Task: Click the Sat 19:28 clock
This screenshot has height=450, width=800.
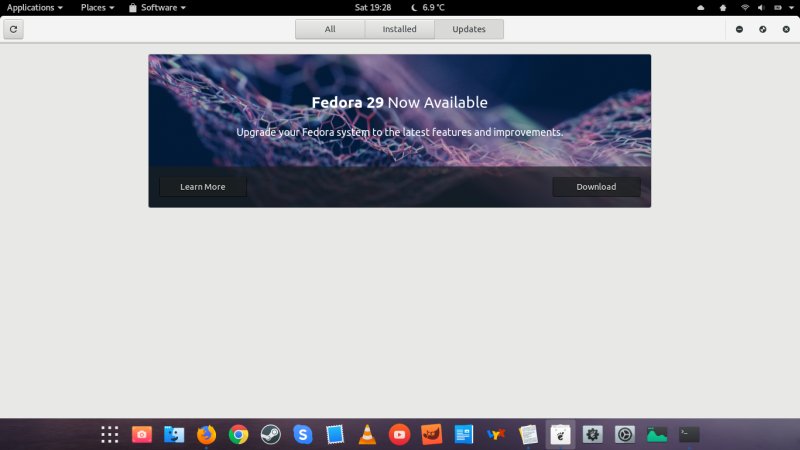Action: [373, 8]
